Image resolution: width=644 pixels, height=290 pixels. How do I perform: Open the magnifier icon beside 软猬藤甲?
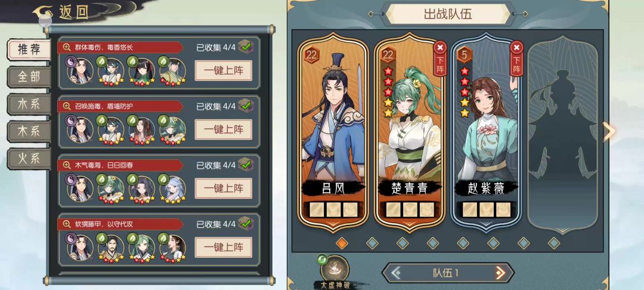tap(67, 224)
